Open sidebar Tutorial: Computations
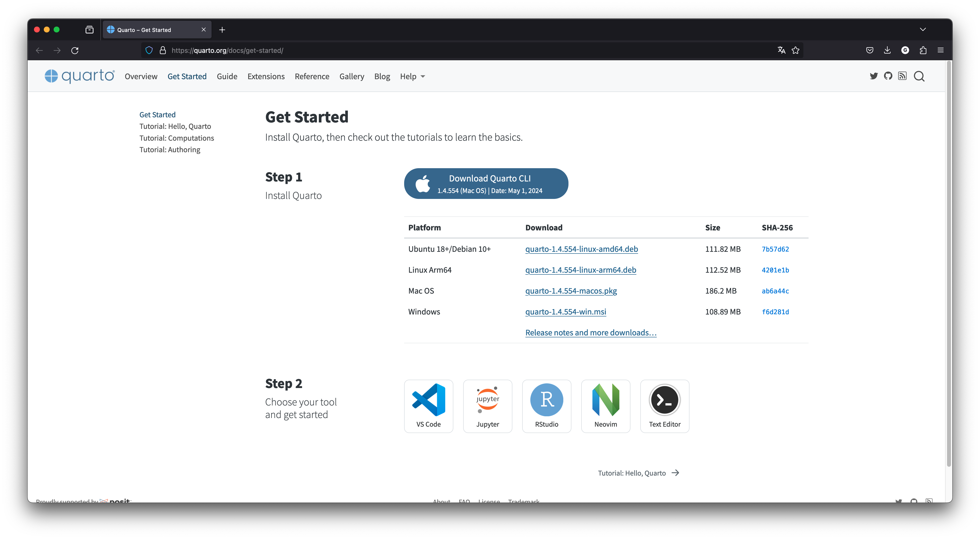Screen dimensions: 980x539 (177, 138)
